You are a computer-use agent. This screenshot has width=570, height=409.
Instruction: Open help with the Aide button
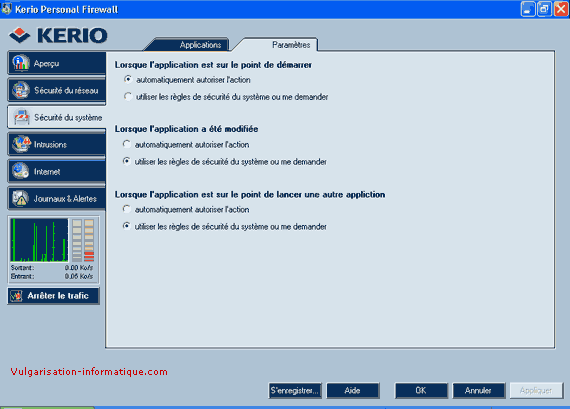353,390
